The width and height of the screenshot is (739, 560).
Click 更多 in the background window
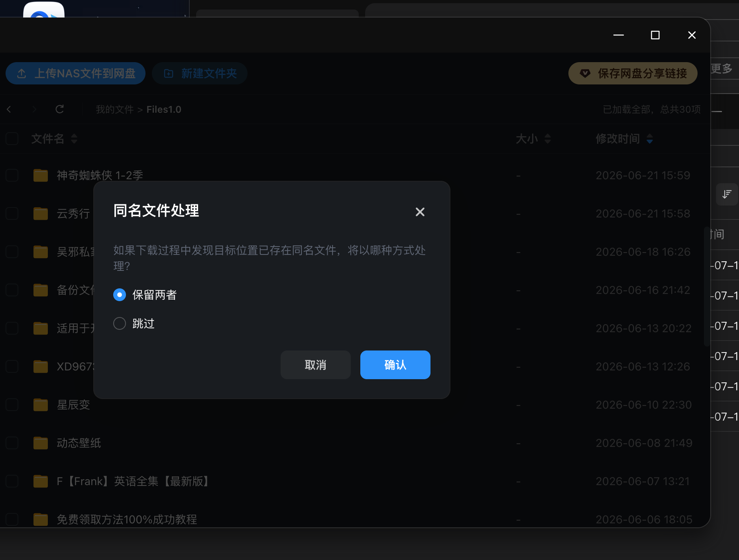tap(722, 69)
